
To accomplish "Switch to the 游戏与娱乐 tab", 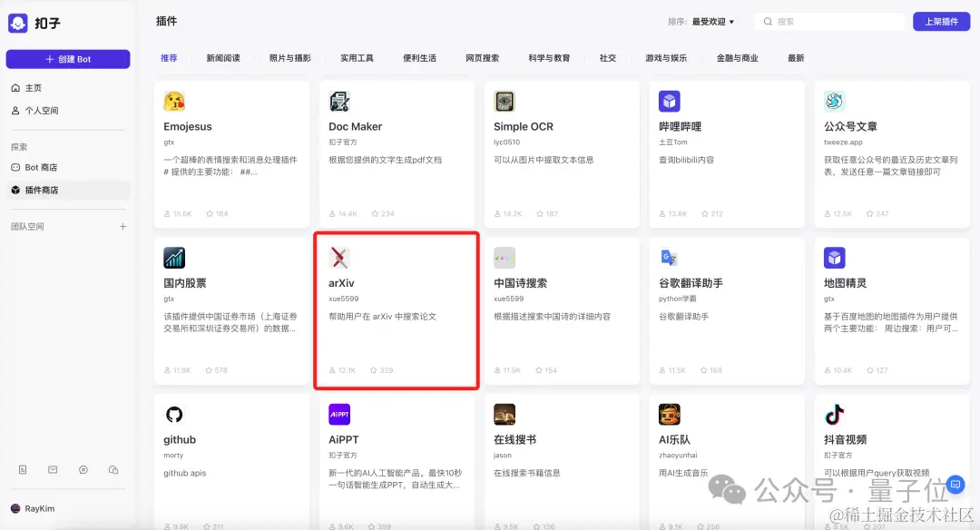I will coord(666,58).
